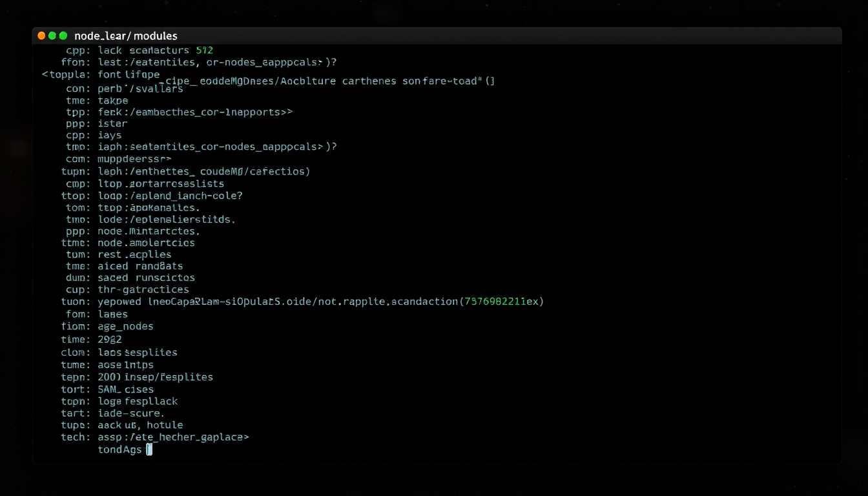Click the 'iade-scure.' entry
The image size is (868, 496).
pos(131,413)
